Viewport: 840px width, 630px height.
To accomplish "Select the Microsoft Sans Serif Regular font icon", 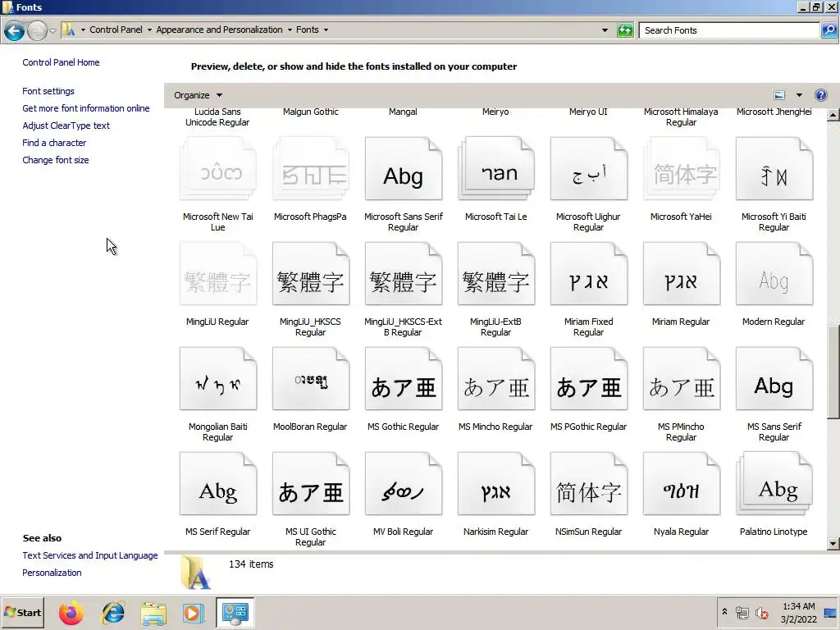I will tap(404, 169).
